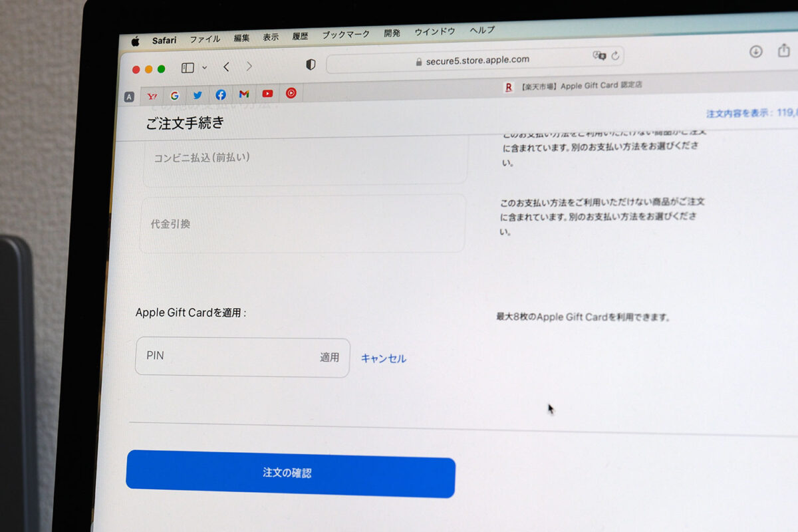798x532 pixels.
Task: Open the YouTube pinned tab
Action: (x=267, y=93)
